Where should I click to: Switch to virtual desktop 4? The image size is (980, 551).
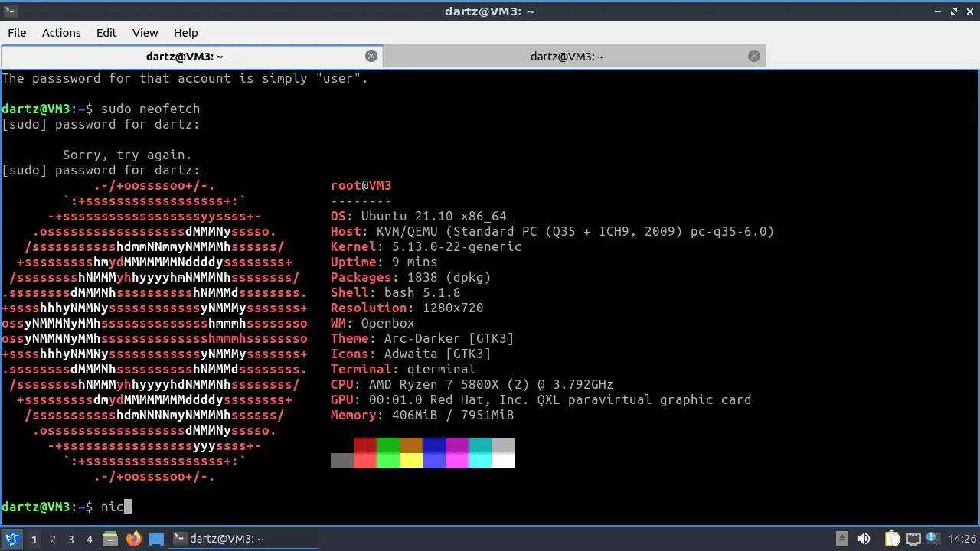coord(89,539)
